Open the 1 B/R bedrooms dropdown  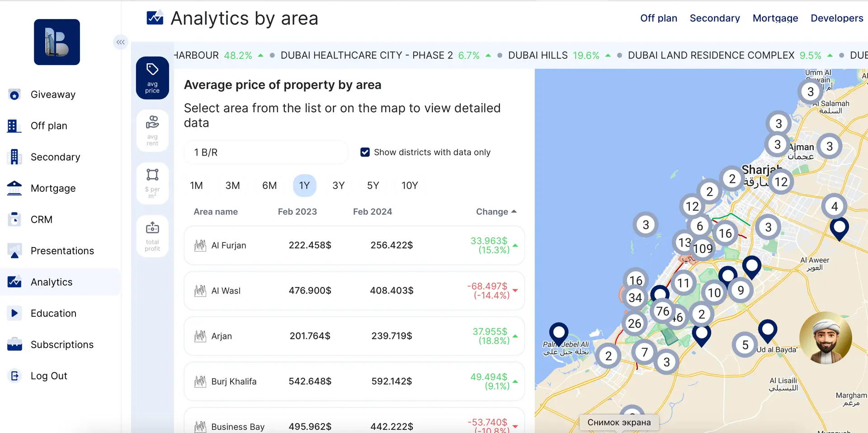(x=266, y=152)
